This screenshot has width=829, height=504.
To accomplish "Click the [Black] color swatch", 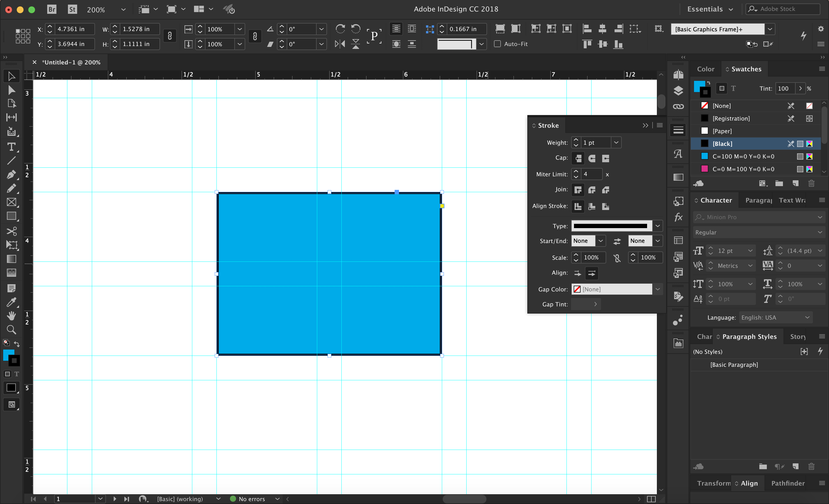I will pos(722,144).
